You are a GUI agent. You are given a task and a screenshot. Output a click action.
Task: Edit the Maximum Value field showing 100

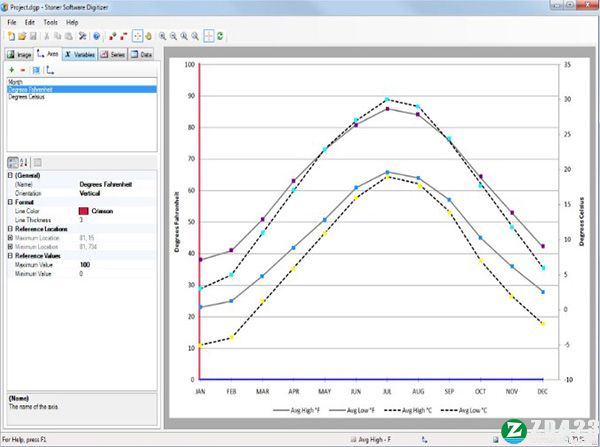[x=117, y=265]
